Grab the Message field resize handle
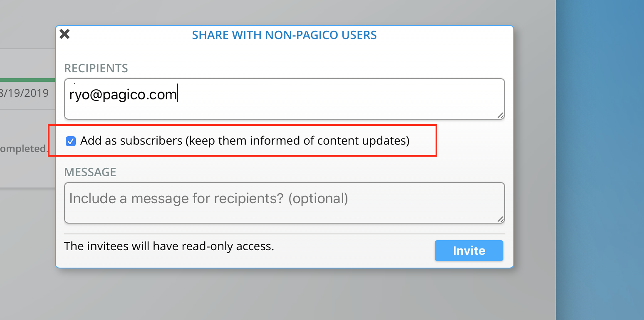Viewport: 644px width, 320px height. point(500,219)
